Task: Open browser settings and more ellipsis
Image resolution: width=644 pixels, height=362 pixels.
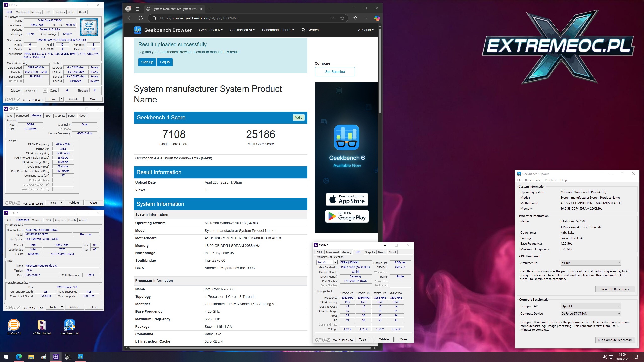Action: 366,18
